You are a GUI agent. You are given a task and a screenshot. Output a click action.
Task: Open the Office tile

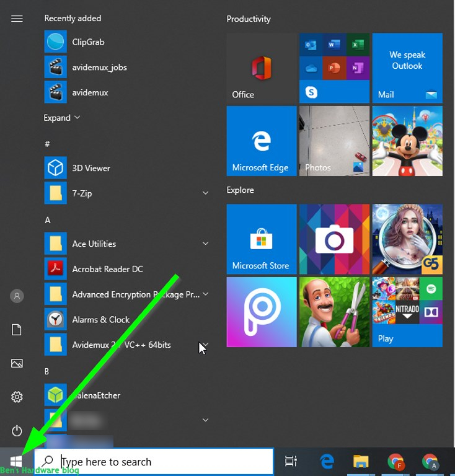coord(262,68)
